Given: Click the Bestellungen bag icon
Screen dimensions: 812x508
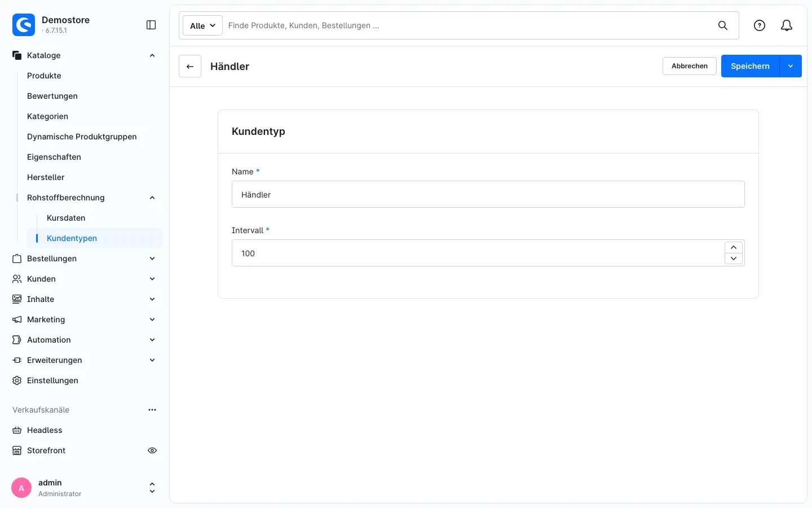Looking at the screenshot, I should coord(17,259).
